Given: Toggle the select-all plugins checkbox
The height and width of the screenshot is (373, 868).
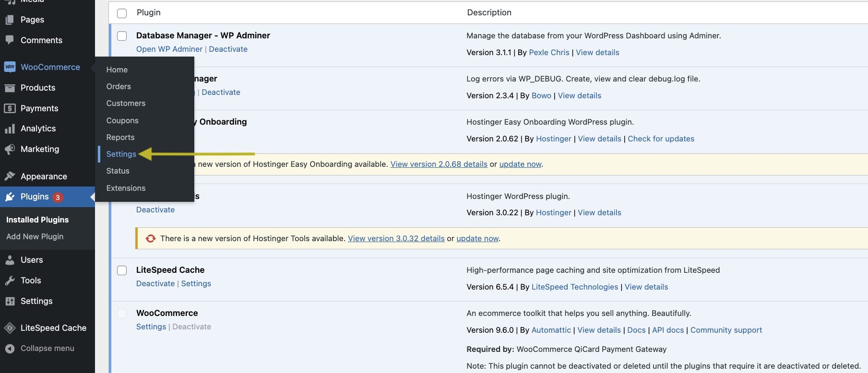Looking at the screenshot, I should click(x=122, y=13).
